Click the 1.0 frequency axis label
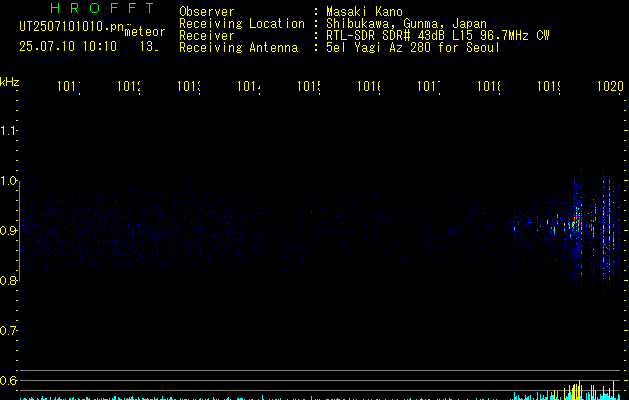629x400 pixels. (x=8, y=181)
